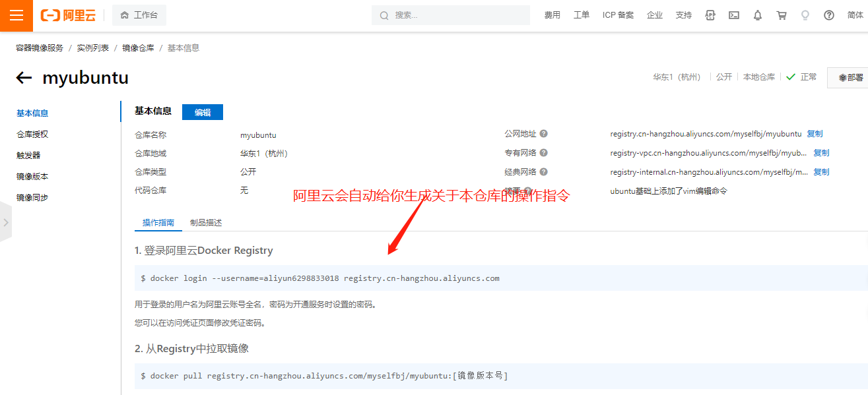
Task: Open the 工作台 workbench button
Action: point(139,15)
